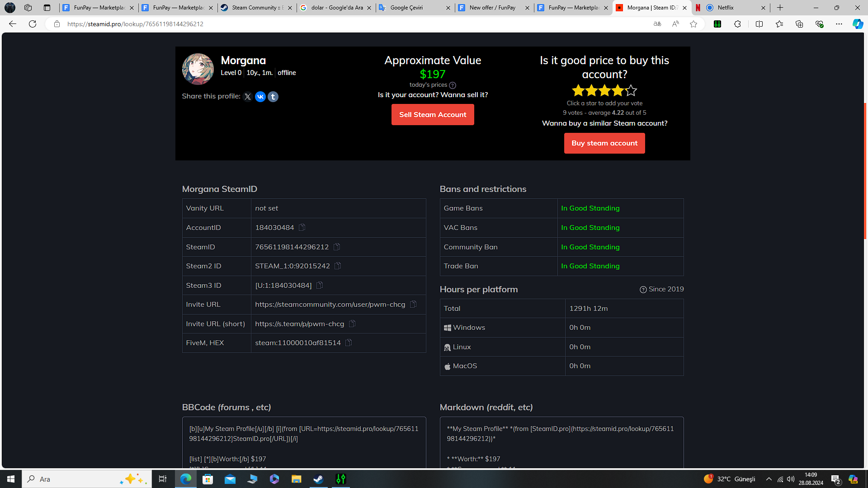Share profile on VK icon
This screenshot has width=868, height=488.
coord(260,97)
